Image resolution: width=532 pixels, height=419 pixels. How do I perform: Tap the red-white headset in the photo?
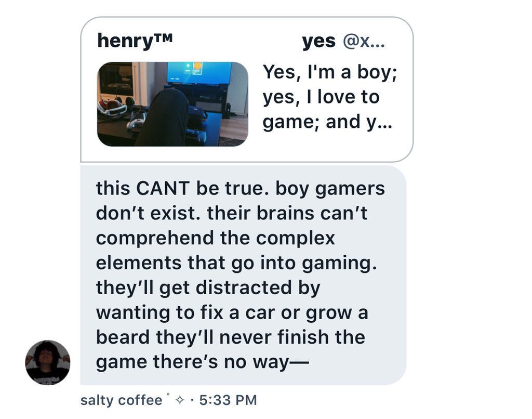pos(112,108)
